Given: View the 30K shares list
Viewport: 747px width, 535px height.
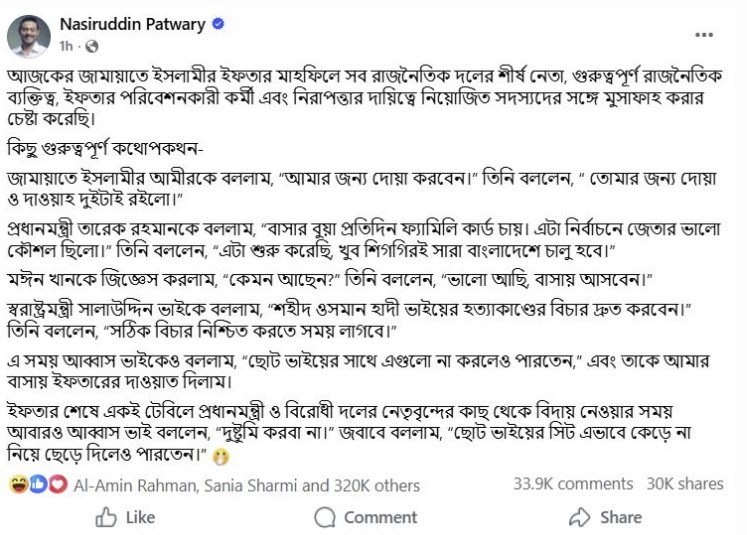Looking at the screenshot, I should click(x=685, y=484).
